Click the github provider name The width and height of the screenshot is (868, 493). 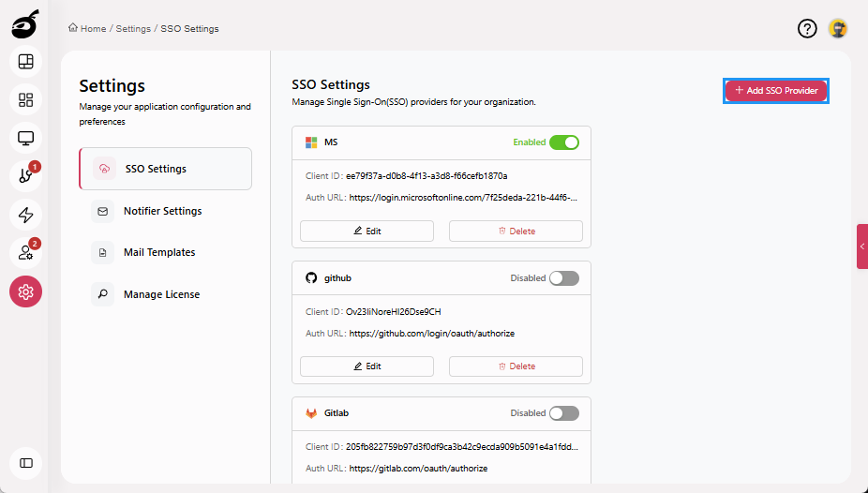(337, 277)
